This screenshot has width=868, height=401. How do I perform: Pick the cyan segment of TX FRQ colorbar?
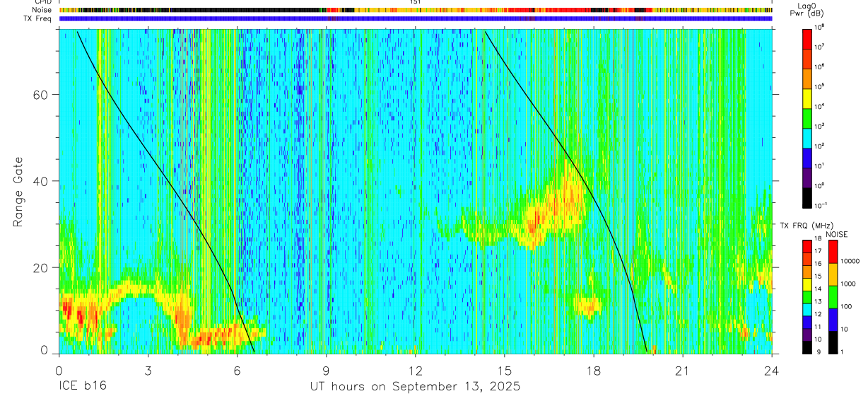[807, 309]
